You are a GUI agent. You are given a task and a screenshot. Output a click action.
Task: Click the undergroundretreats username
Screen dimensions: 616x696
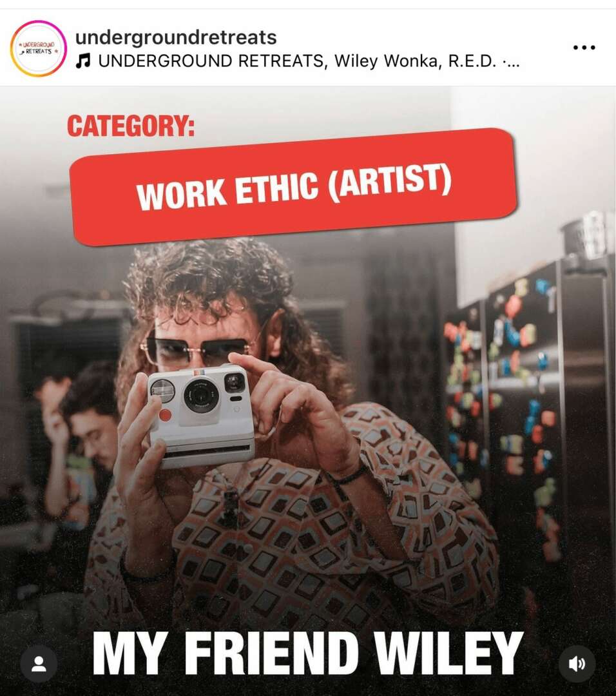(x=176, y=37)
